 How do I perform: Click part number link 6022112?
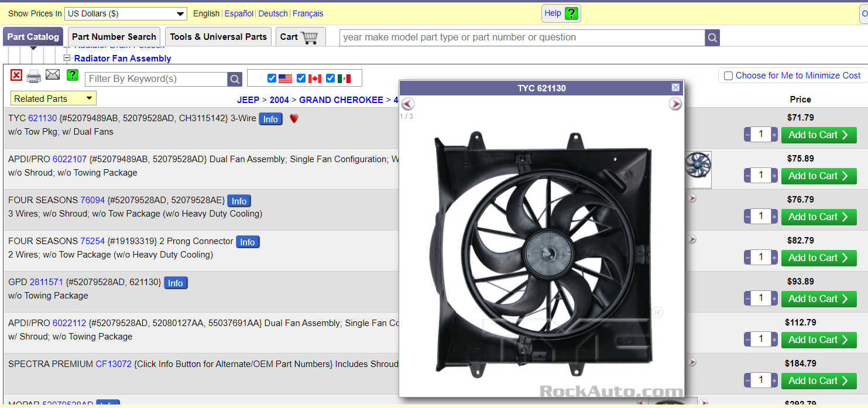click(70, 323)
